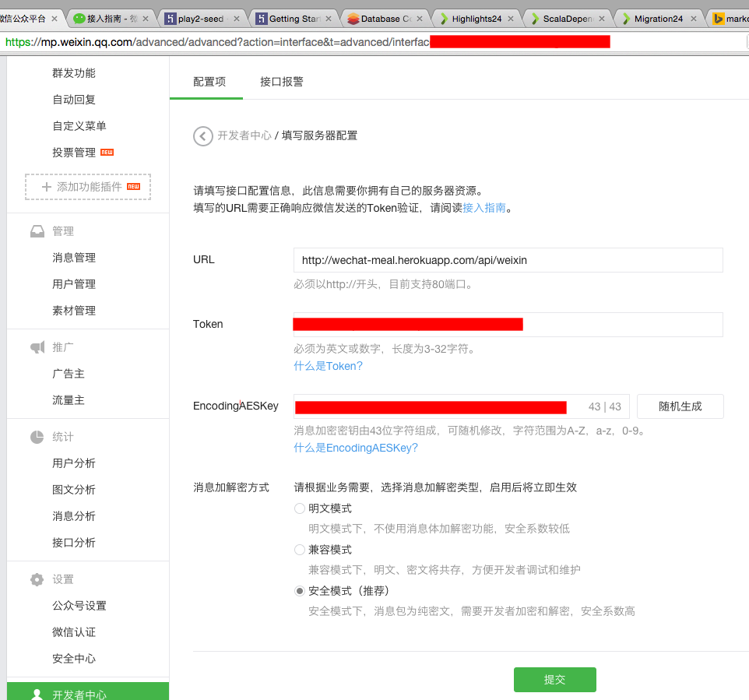Click the URL input field
Image resolution: width=749 pixels, height=700 pixels.
point(508,260)
